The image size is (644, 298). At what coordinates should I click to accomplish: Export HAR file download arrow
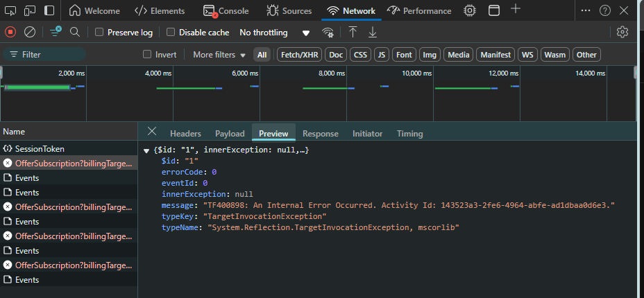(373, 32)
